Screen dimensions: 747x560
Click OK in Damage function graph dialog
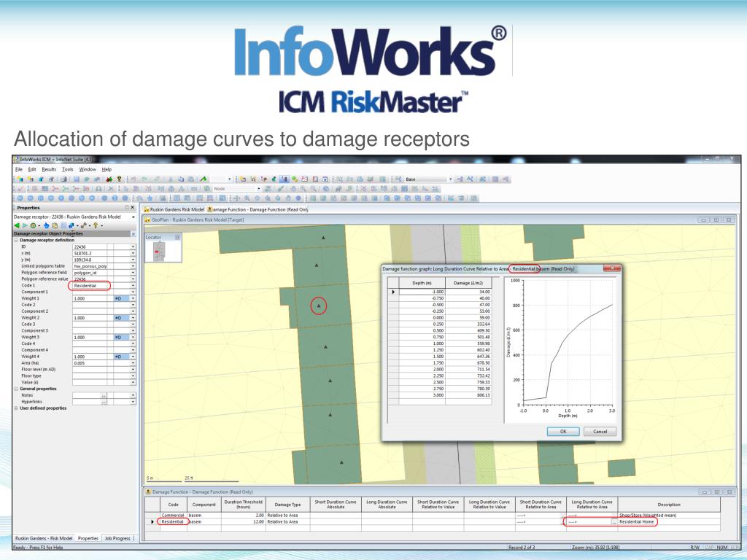tap(563, 432)
